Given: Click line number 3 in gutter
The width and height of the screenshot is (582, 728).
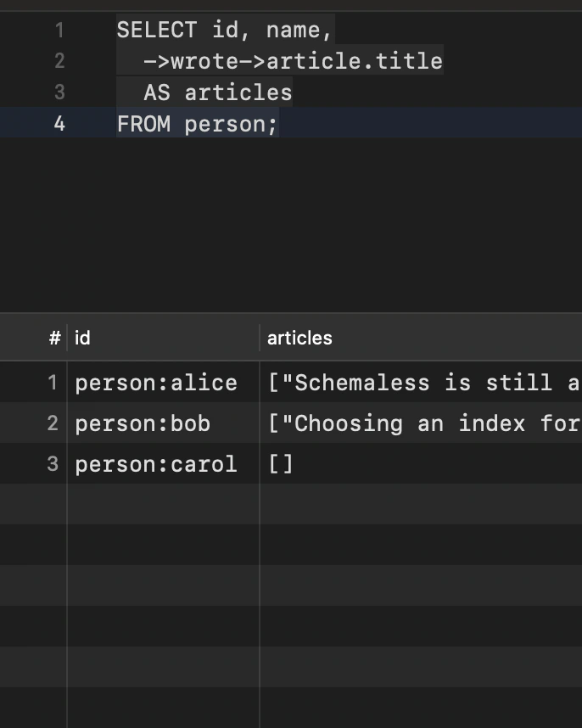Looking at the screenshot, I should [x=59, y=92].
